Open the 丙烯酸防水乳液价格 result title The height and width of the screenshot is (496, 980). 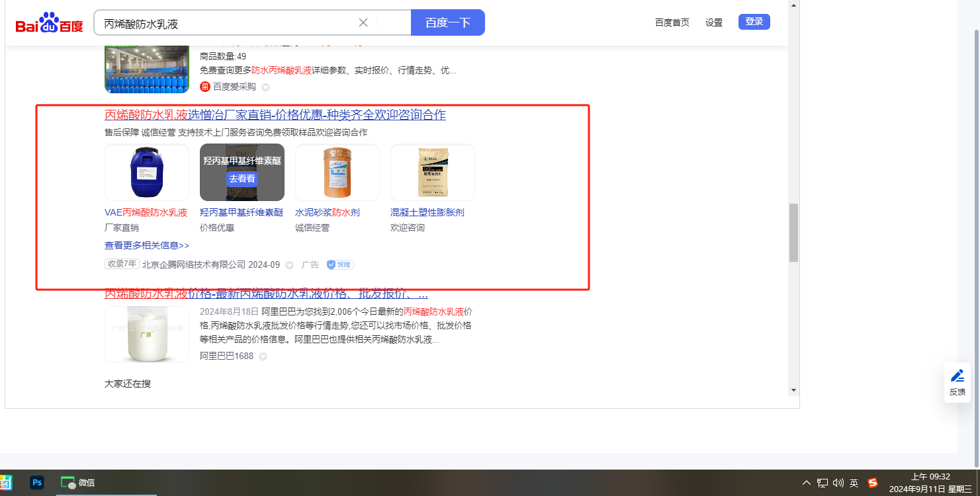(266, 294)
